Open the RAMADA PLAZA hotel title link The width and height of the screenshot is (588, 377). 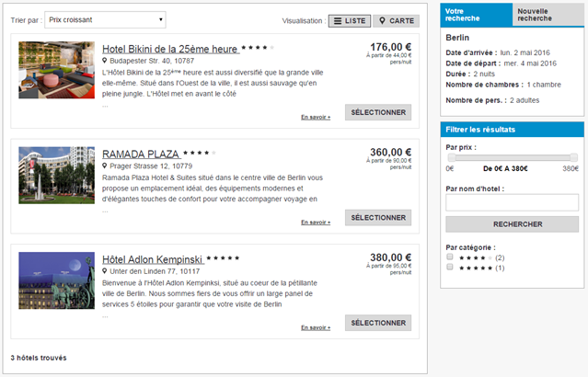(141, 154)
